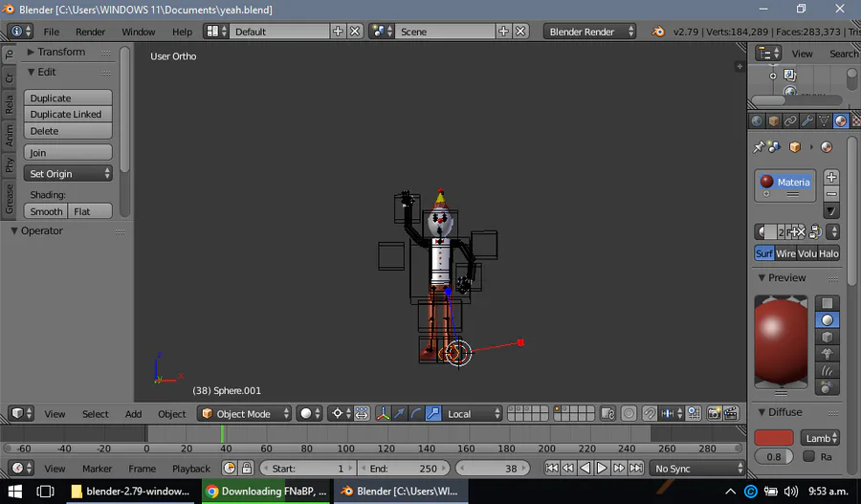Activate the rotate manipulator arc icon
861x504 pixels.
[417, 413]
